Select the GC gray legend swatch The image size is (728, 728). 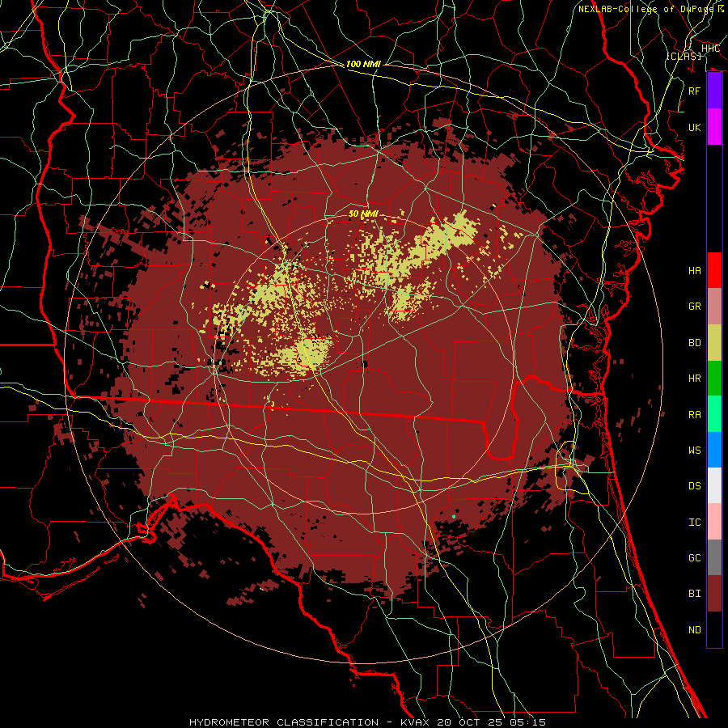pos(714,557)
